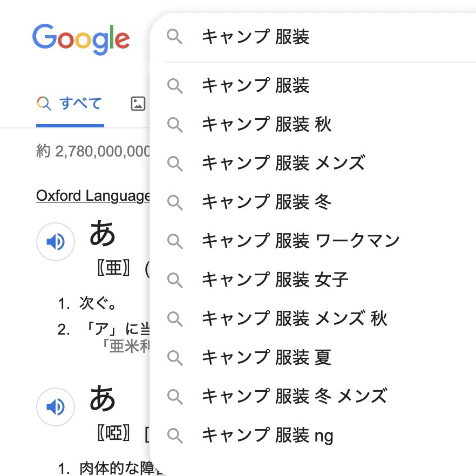Select suggestion キャンプ 服装 夏
This screenshot has width=476, height=476.
(267, 357)
